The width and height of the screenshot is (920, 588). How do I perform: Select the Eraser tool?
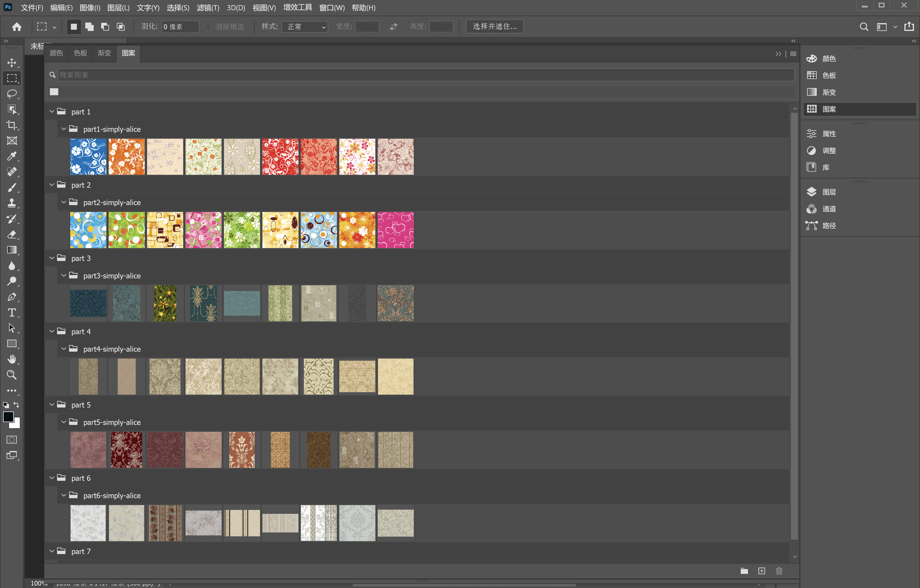(12, 234)
